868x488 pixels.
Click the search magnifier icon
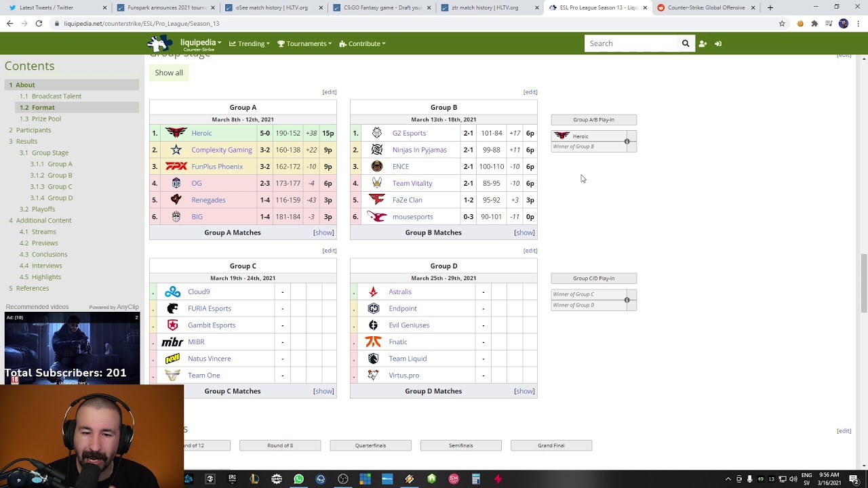point(686,43)
